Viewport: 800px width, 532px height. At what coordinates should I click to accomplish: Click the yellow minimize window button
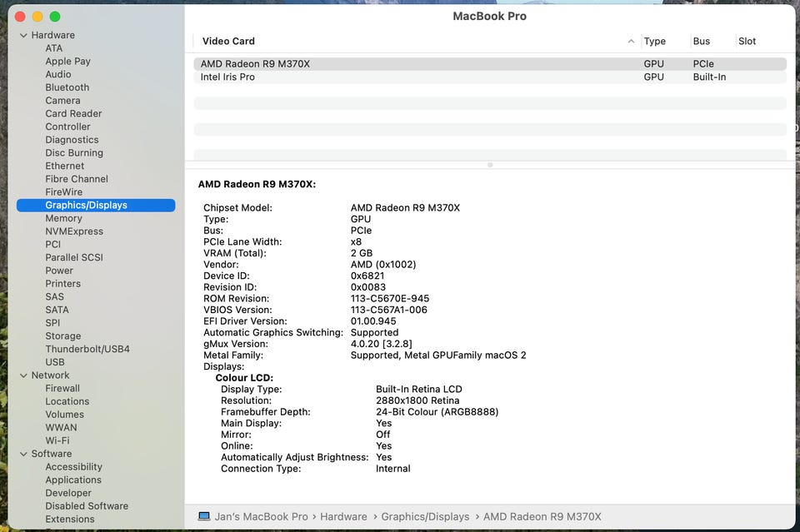coord(37,17)
